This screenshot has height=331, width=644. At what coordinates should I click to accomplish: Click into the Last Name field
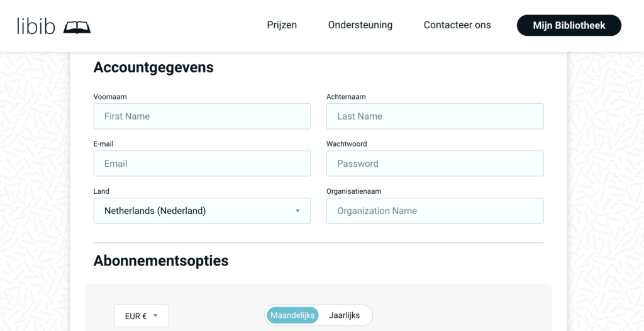435,116
